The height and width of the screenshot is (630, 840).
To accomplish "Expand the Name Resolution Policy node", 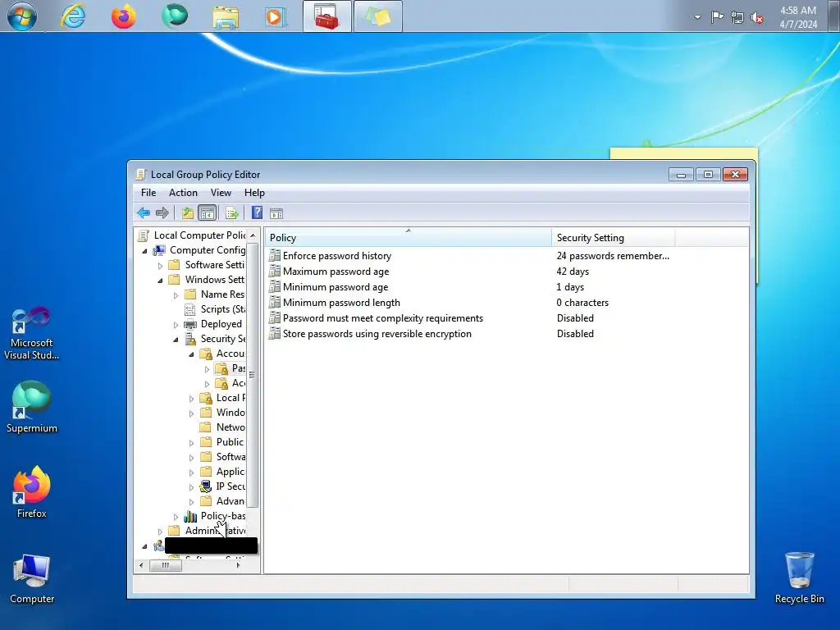I will pyautogui.click(x=176, y=295).
